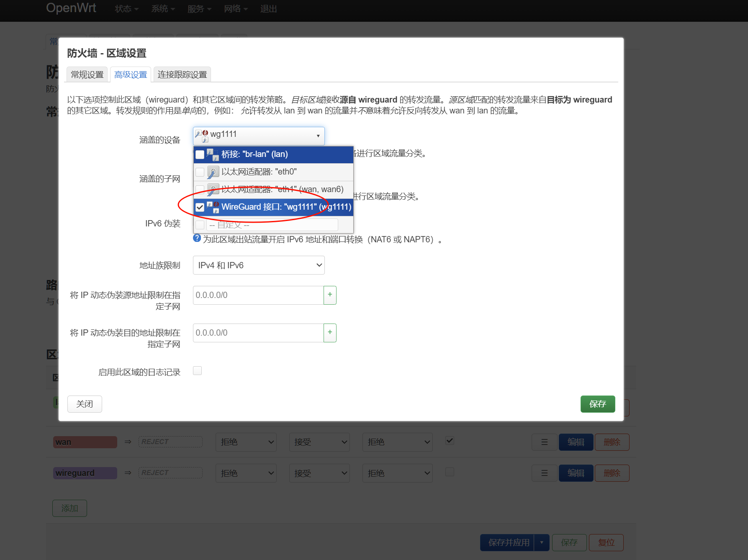Expand the Save & Apply arrow dropdown
The image size is (748, 560).
(x=542, y=542)
